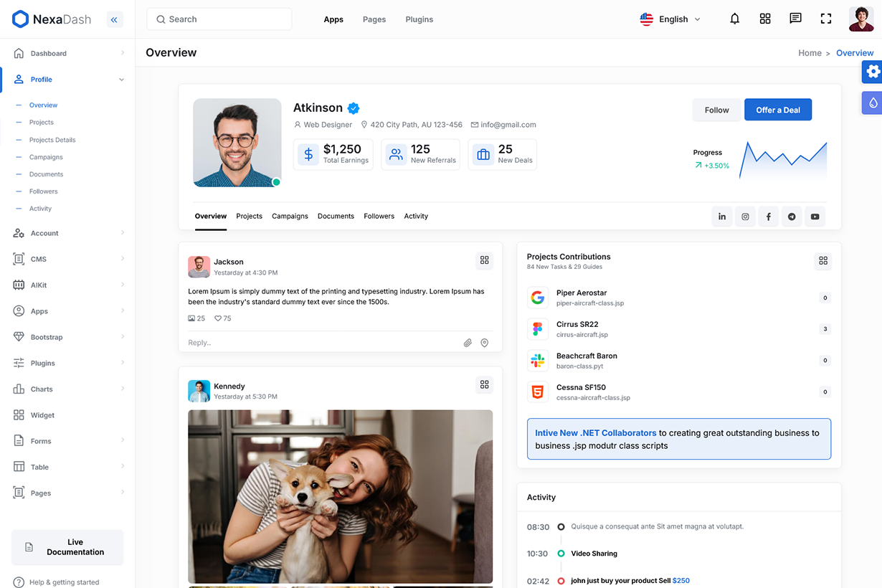Open the chat messages icon

795,19
